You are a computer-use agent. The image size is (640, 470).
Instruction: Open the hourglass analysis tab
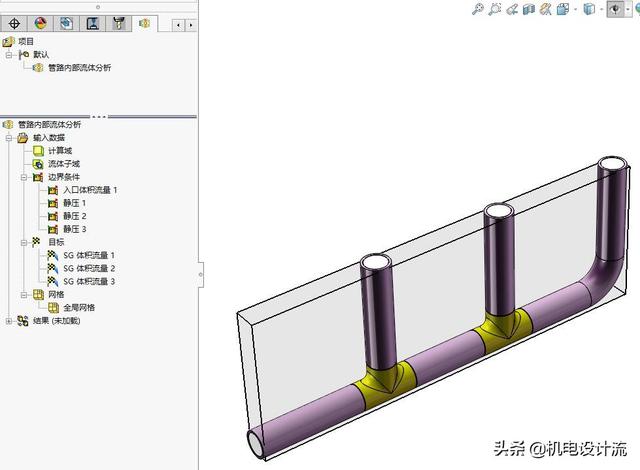(93, 24)
